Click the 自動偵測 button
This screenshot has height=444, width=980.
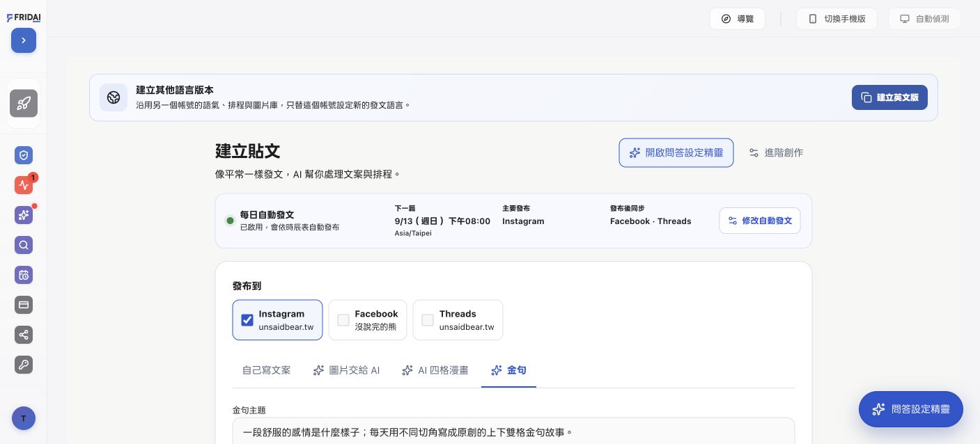pos(924,19)
